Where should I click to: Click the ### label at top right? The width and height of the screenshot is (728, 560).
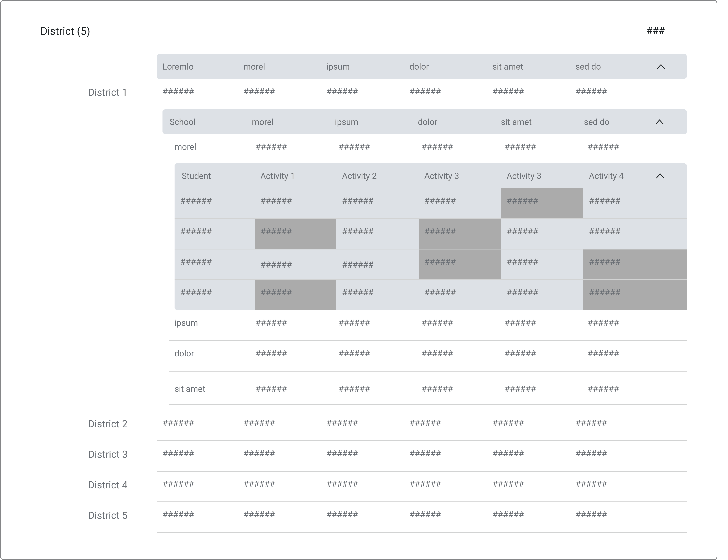point(655,31)
